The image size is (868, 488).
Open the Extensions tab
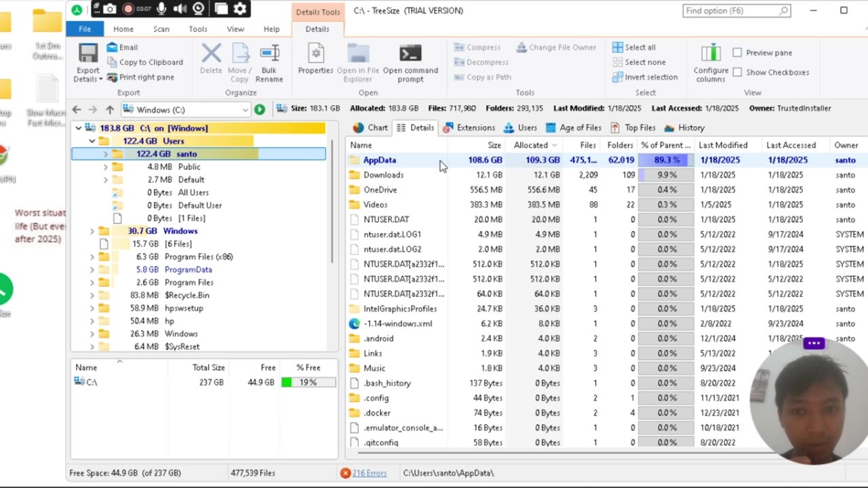click(469, 127)
